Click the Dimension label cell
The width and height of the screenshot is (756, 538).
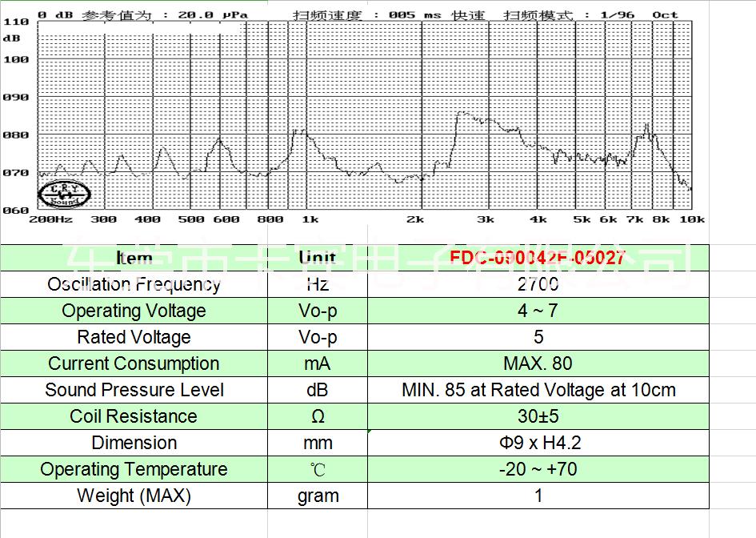[x=134, y=443]
